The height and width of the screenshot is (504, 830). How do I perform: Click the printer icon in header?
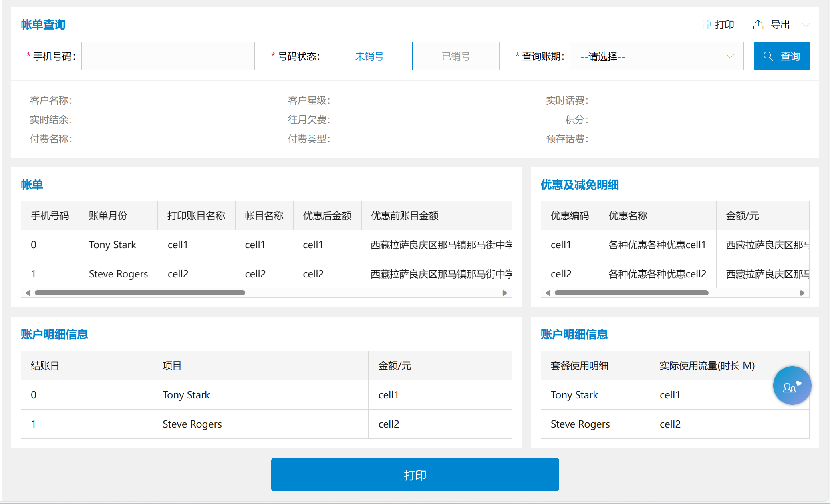(x=705, y=24)
